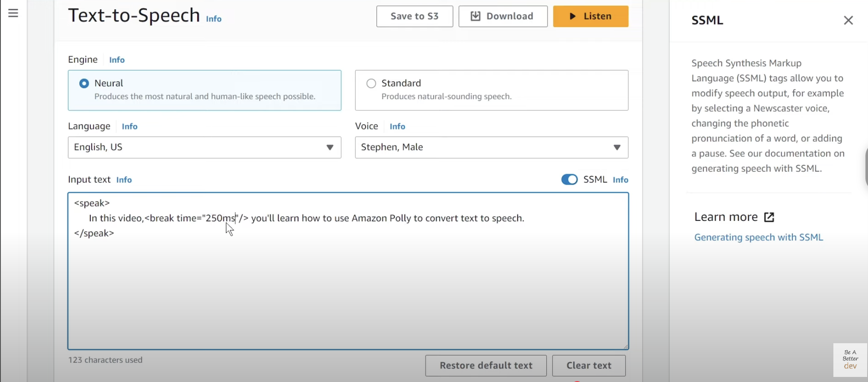Click the Listen button to play speech

coord(590,16)
